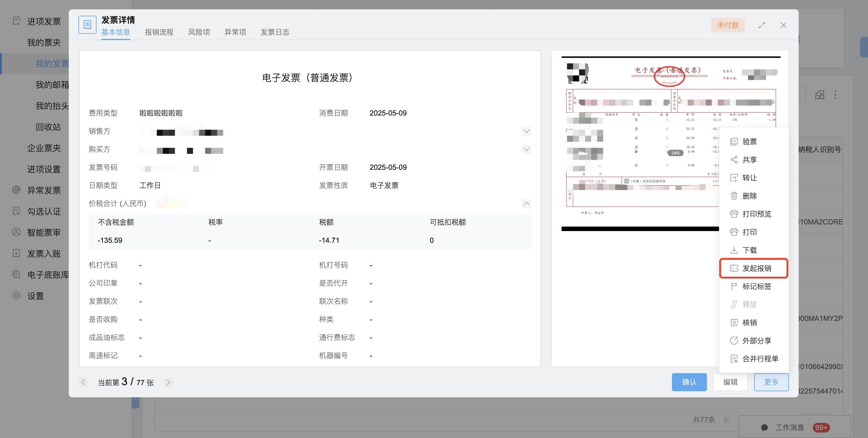The width and height of the screenshot is (868, 438).
Task: Click the 设置 hexagon icon in sidebar
Action: [16, 296]
